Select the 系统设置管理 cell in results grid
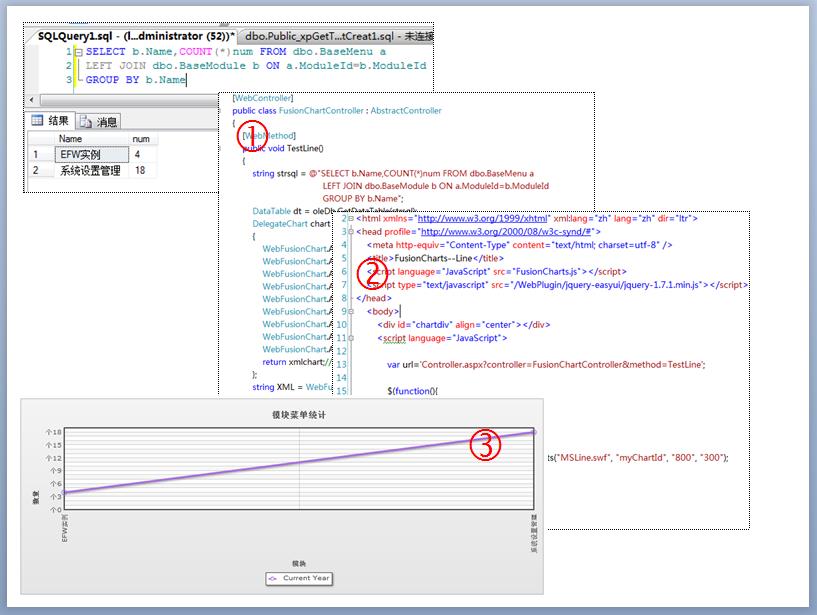The height and width of the screenshot is (615, 817). pos(92,170)
